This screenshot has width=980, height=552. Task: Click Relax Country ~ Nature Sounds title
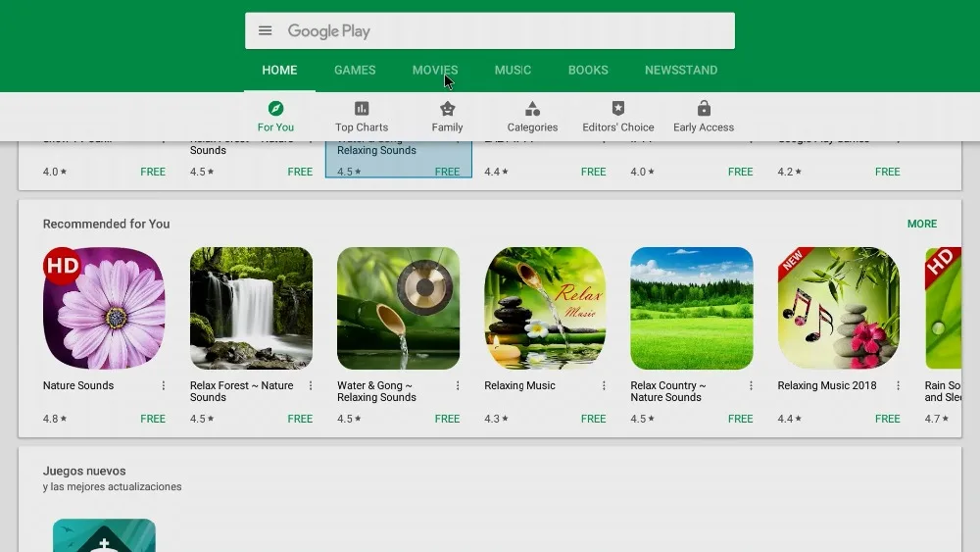click(668, 391)
